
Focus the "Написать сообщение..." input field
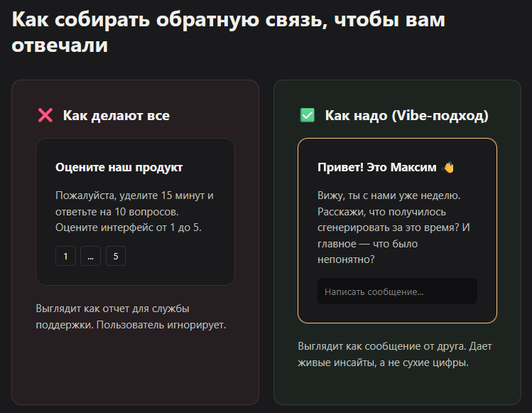[397, 291]
